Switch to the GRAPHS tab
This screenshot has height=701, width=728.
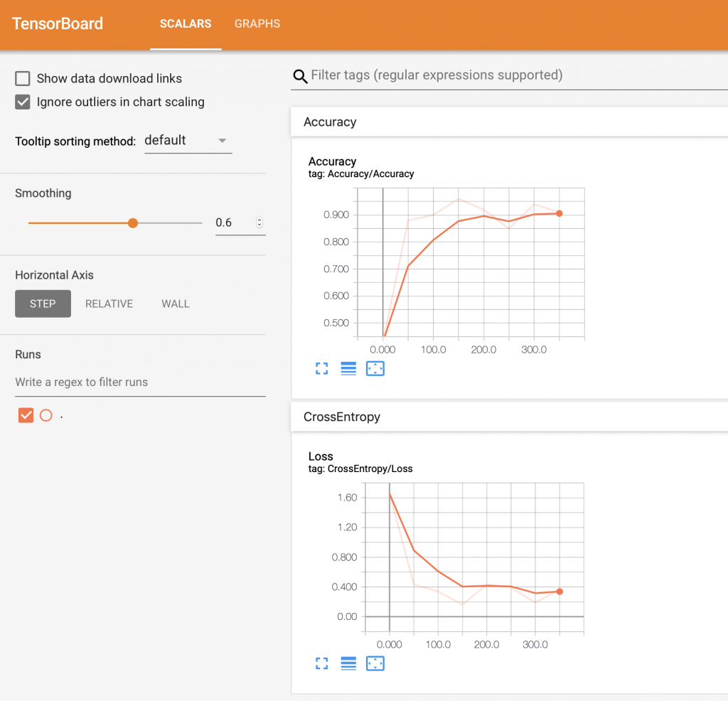257,23
